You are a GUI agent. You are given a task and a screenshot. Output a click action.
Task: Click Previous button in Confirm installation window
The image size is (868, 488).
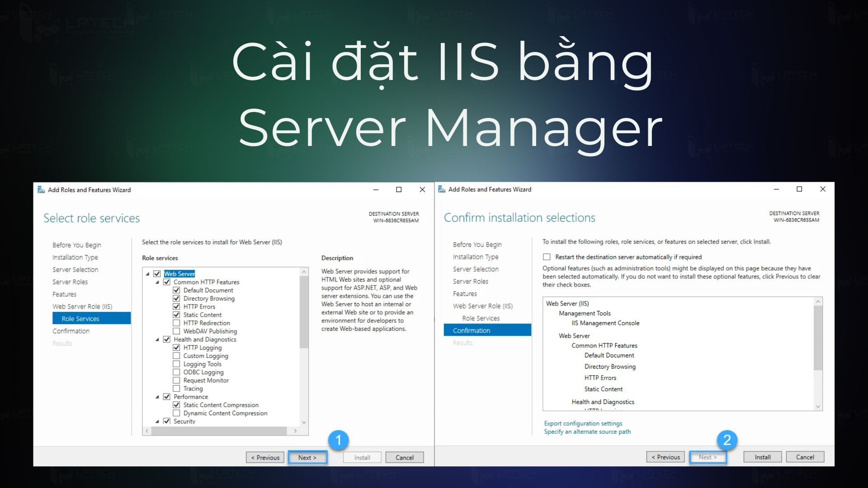tap(666, 457)
